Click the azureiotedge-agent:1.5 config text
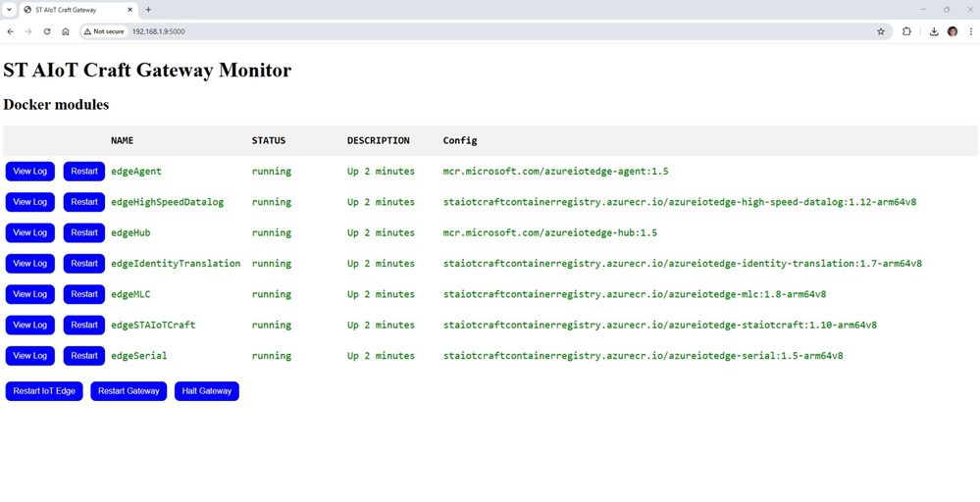 (x=555, y=171)
